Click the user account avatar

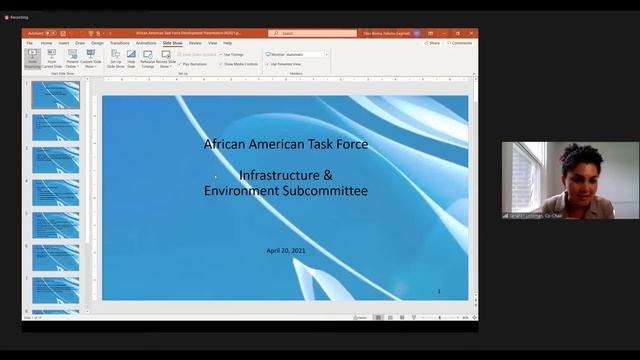[417, 33]
